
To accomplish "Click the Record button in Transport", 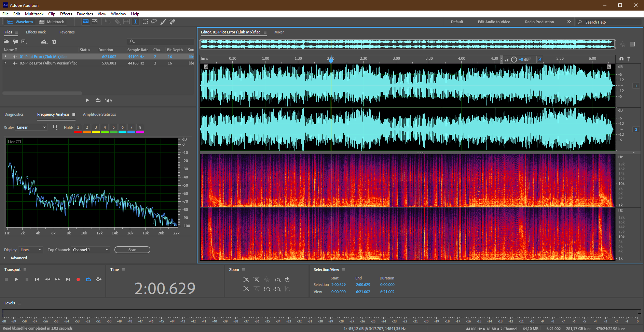I will [x=78, y=279].
